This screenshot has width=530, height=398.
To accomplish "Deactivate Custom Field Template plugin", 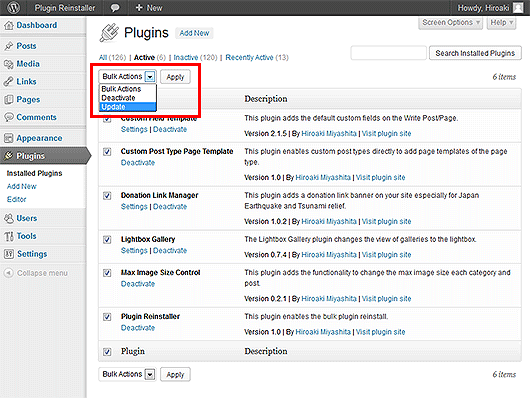I will tap(170, 129).
